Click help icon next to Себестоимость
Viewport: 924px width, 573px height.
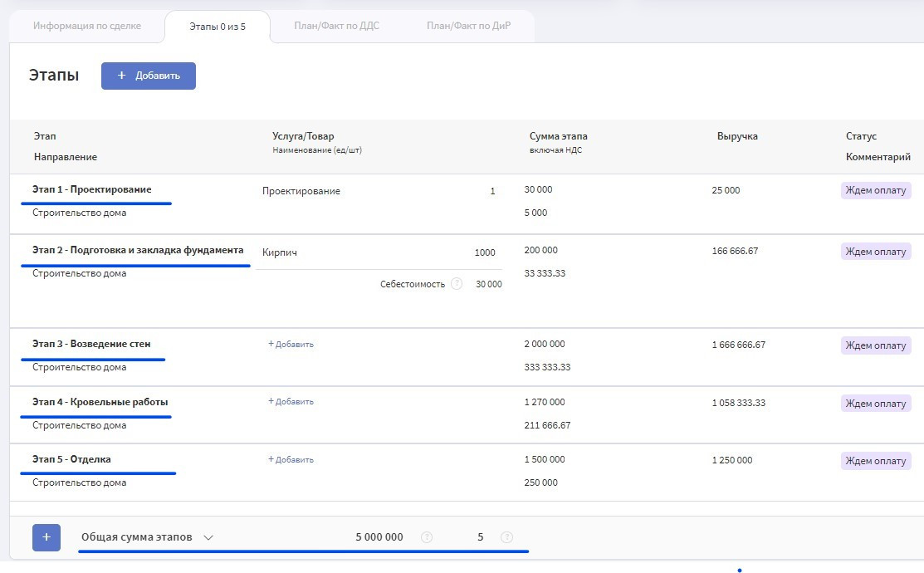[x=457, y=284]
